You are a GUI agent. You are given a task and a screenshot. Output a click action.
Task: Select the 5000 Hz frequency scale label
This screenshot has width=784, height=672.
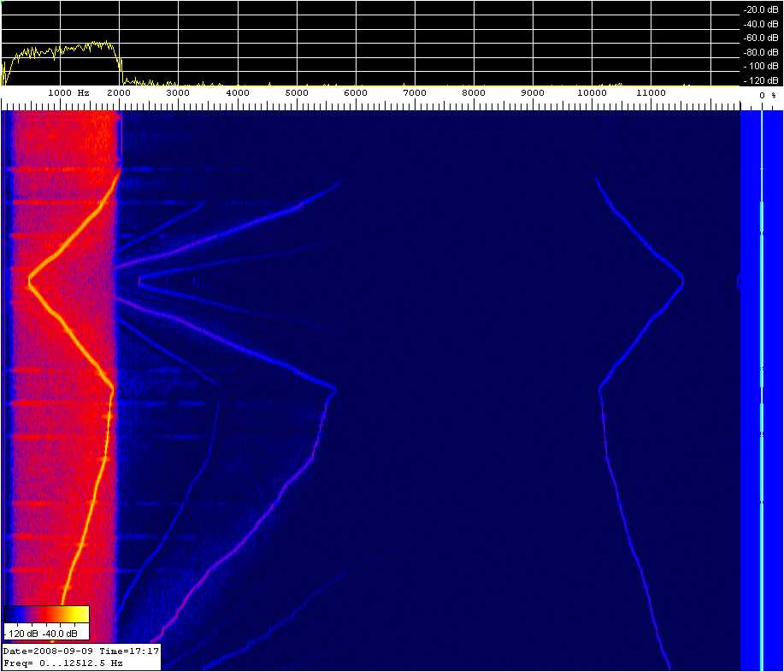296,92
